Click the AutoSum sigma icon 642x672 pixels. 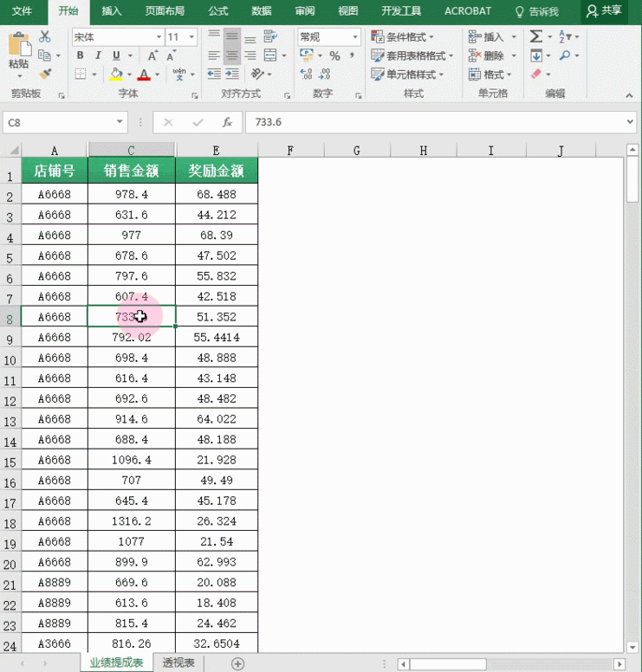[536, 36]
